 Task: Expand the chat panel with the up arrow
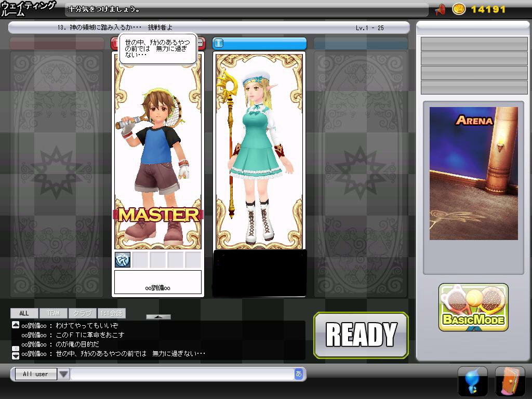(158, 316)
